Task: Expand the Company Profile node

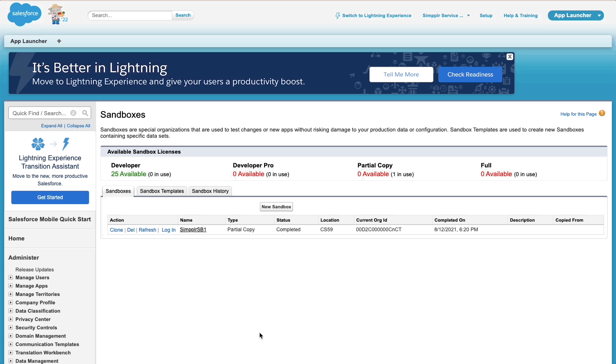Action: [11, 303]
